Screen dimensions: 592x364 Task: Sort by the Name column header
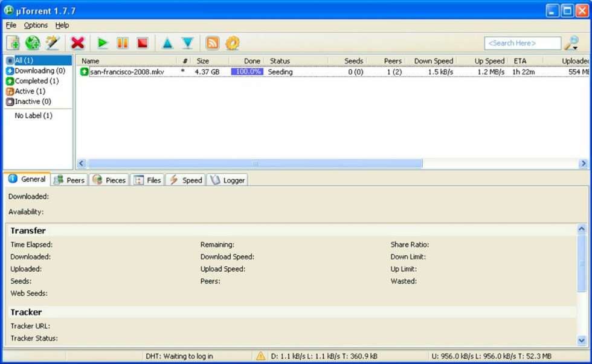(x=127, y=61)
